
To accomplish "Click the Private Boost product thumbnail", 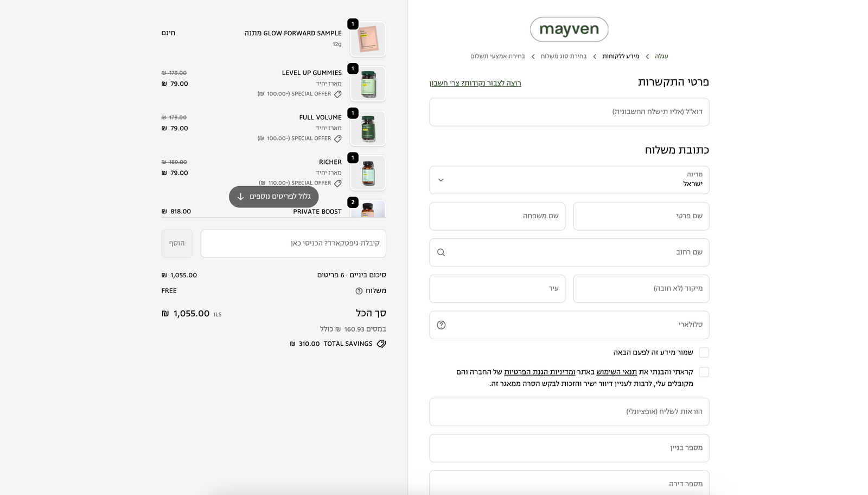I will point(368,209).
